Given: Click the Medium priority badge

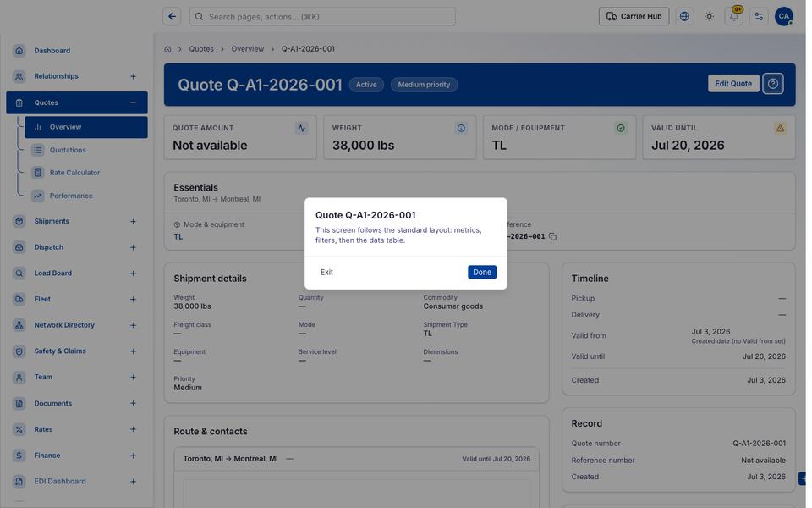Looking at the screenshot, I should (424, 85).
